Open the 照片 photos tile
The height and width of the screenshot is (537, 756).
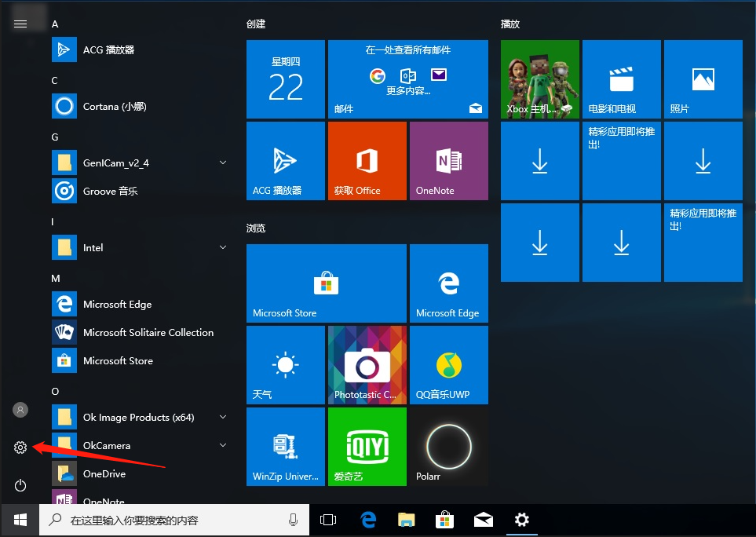703,79
